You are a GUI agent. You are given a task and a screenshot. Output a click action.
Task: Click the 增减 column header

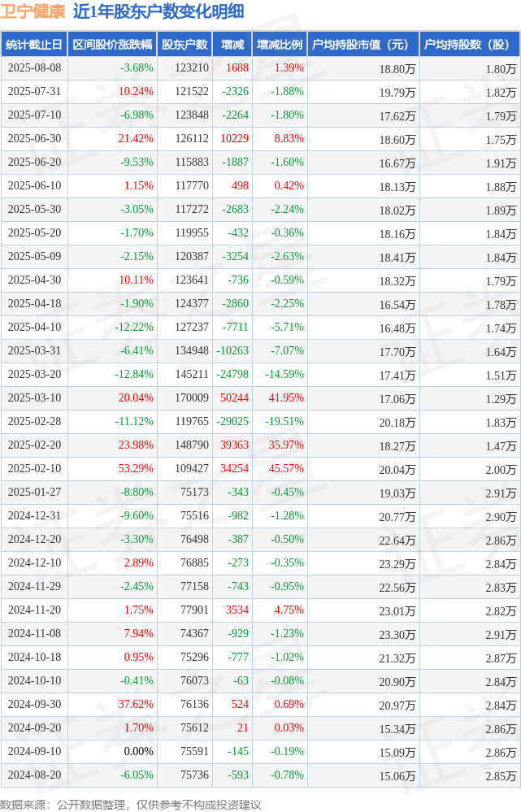click(232, 45)
